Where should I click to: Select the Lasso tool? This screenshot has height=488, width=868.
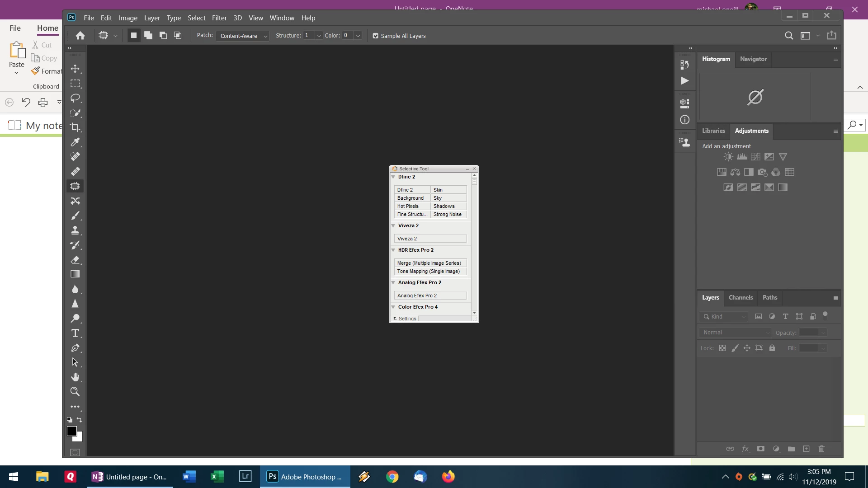(x=75, y=98)
